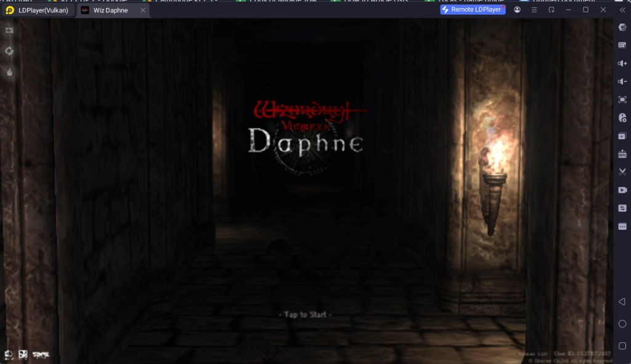Close the Wiz Daphne tab
The height and width of the screenshot is (364, 631).
[143, 10]
